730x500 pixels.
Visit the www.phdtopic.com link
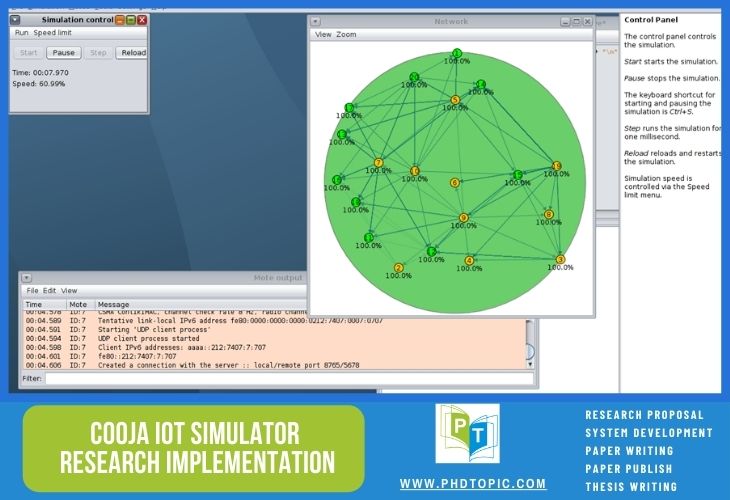[x=473, y=484]
